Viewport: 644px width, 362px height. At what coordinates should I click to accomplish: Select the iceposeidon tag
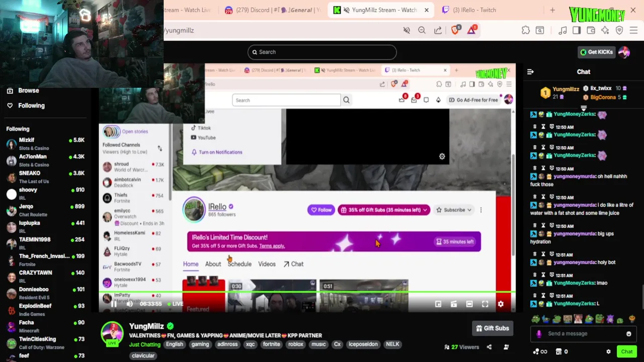pos(363,344)
